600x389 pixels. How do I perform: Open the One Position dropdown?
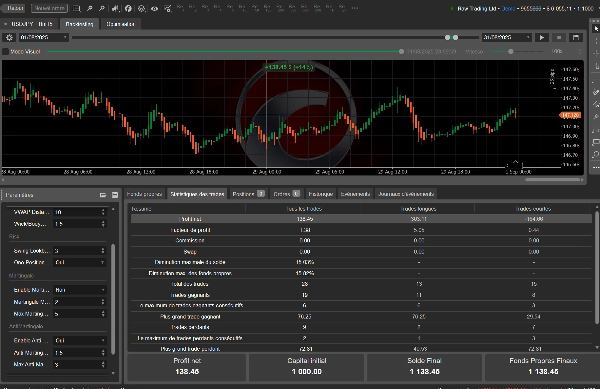click(80, 262)
